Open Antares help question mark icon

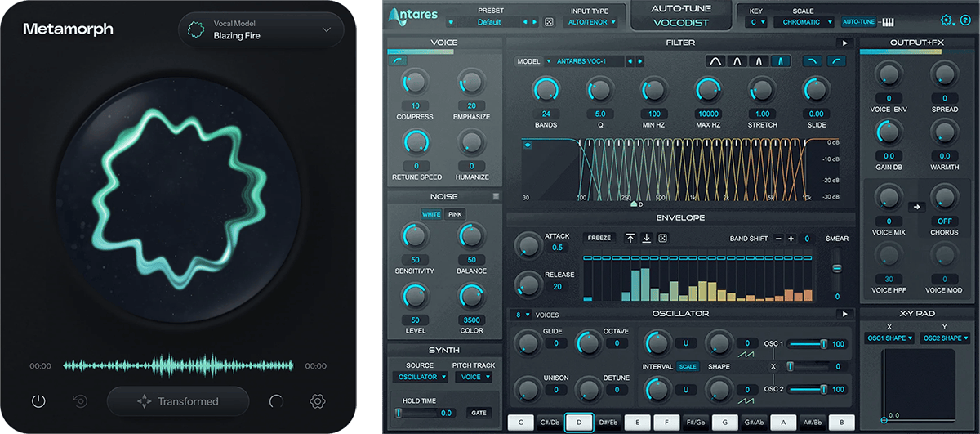pyautogui.click(x=965, y=20)
